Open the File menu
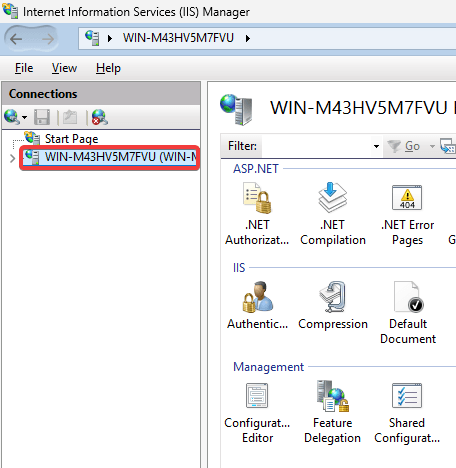This screenshot has width=456, height=468. pyautogui.click(x=24, y=68)
